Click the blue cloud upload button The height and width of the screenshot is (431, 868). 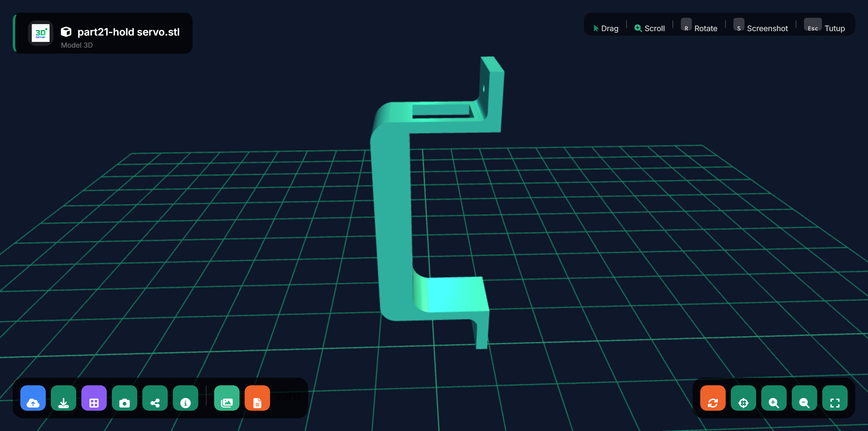pyautogui.click(x=33, y=398)
